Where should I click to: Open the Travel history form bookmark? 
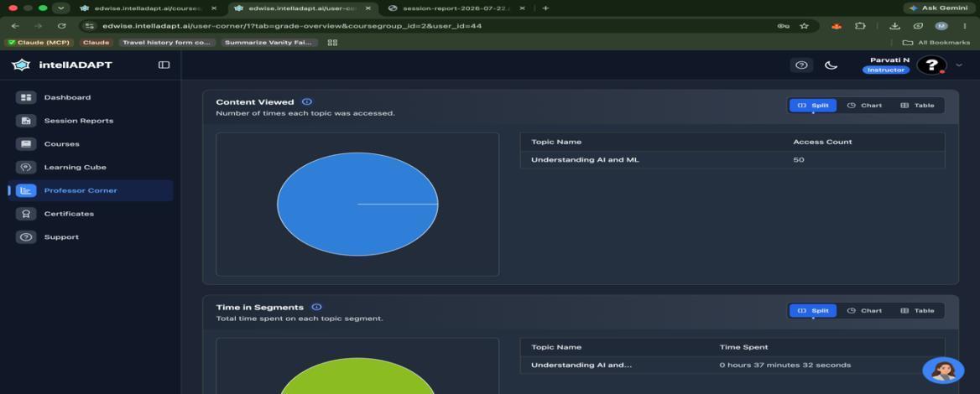[x=167, y=43]
